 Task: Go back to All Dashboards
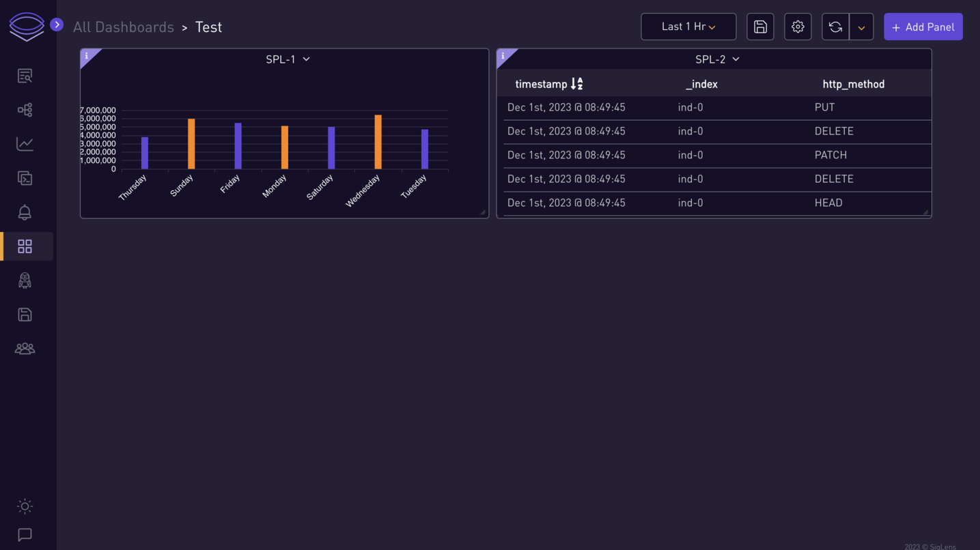[x=124, y=27]
